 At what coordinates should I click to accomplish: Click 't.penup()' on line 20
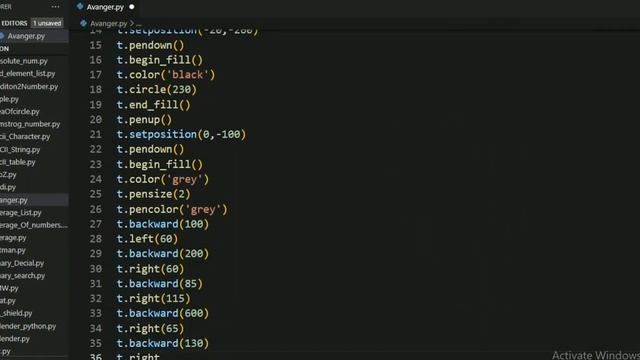(144, 120)
